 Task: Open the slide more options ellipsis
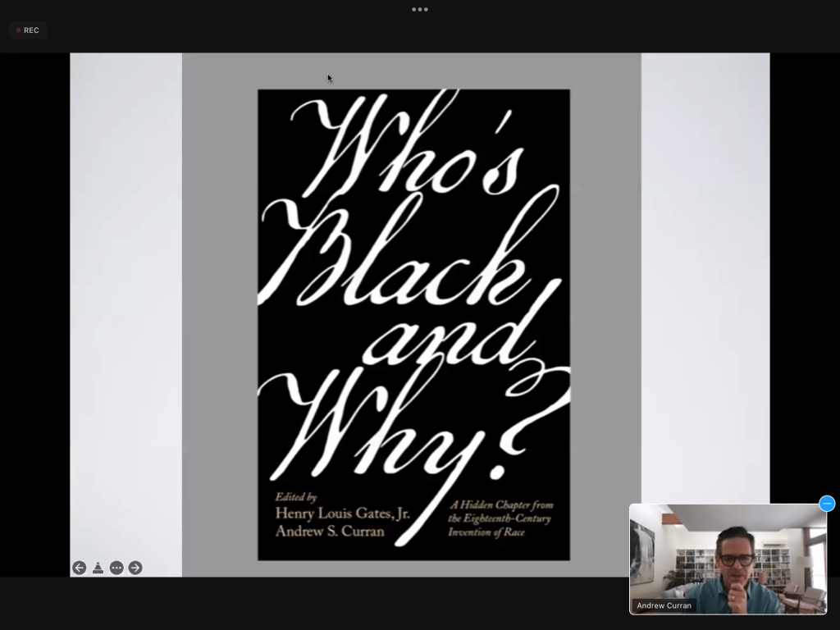click(116, 568)
